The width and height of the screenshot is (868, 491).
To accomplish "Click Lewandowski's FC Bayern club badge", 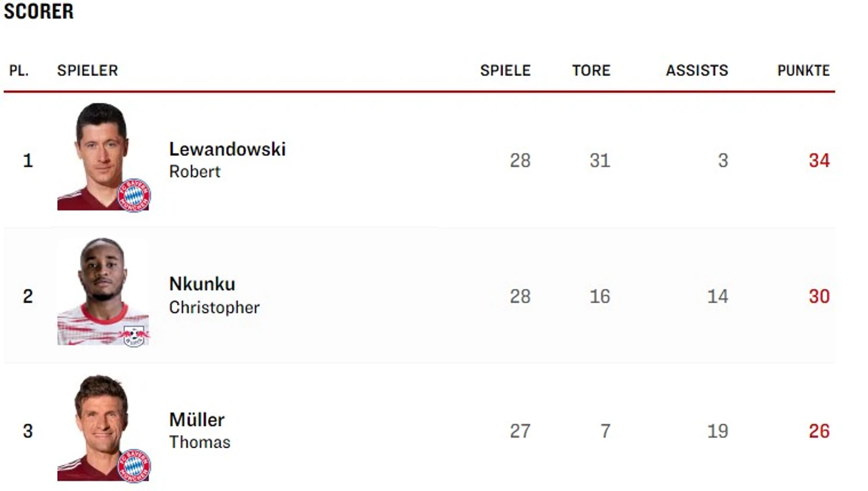I will point(134,194).
